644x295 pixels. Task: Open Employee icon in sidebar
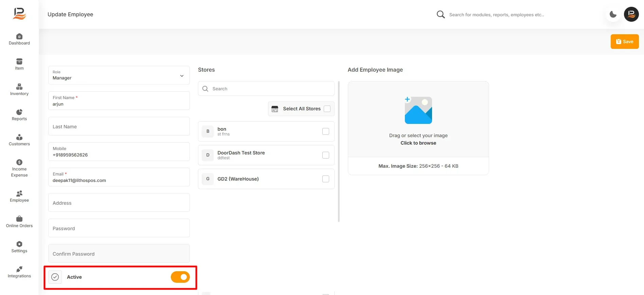tap(19, 193)
